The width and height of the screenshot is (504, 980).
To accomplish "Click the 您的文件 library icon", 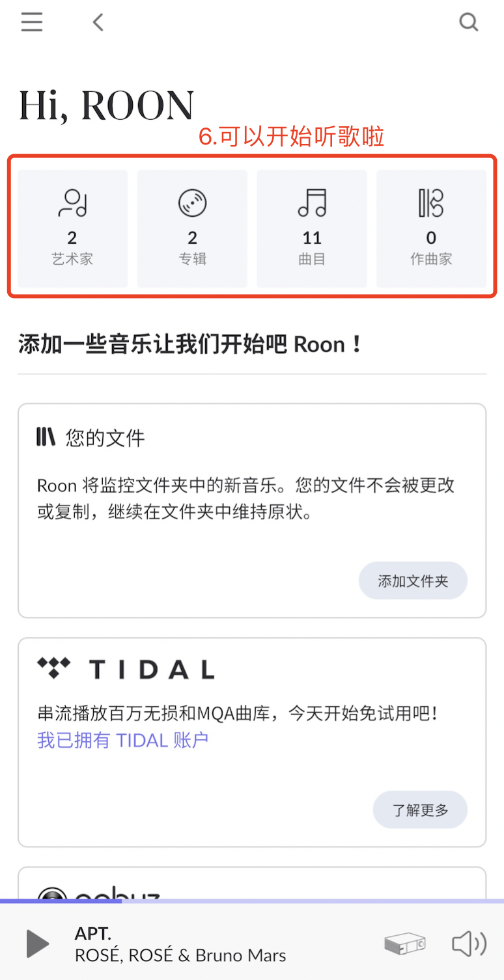I will coord(44,437).
